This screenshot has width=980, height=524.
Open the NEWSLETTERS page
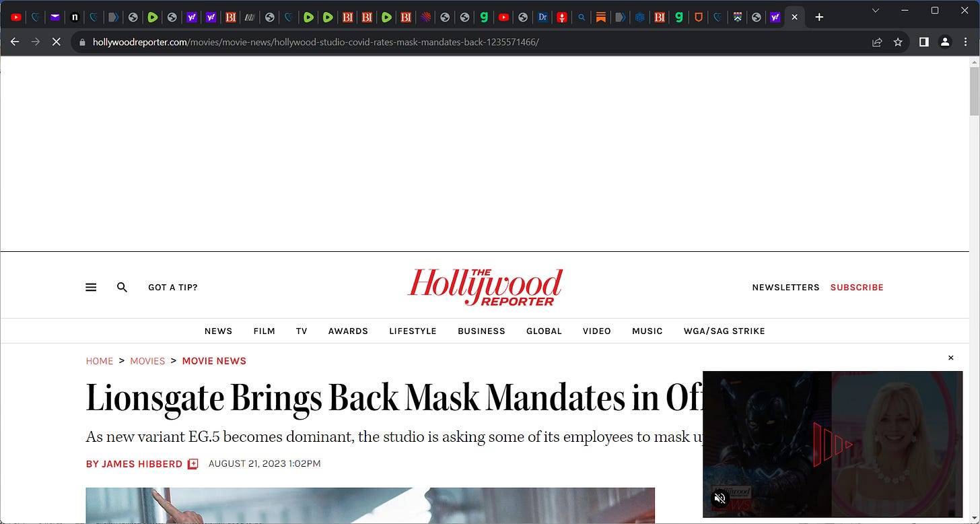[785, 287]
